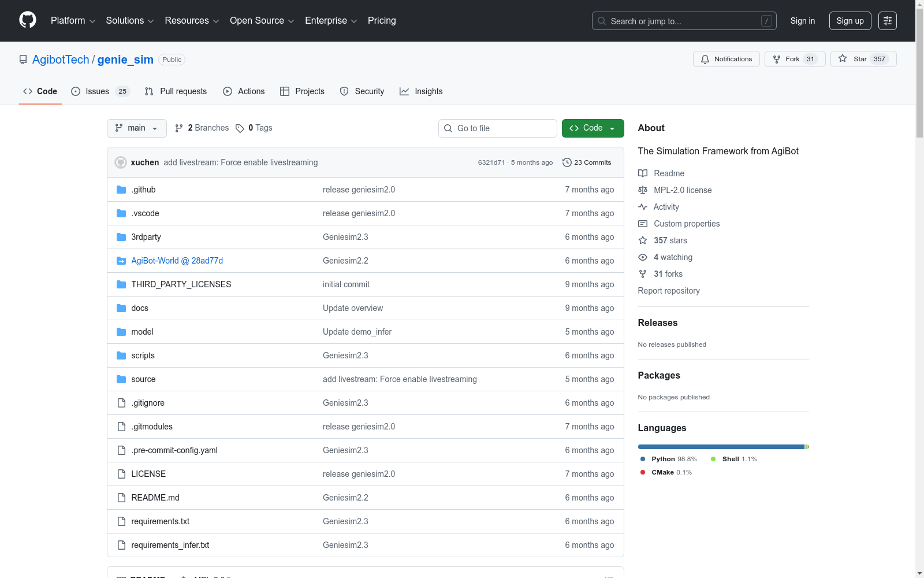
Task: Open the AgibotTech organization link
Action: coord(61,60)
